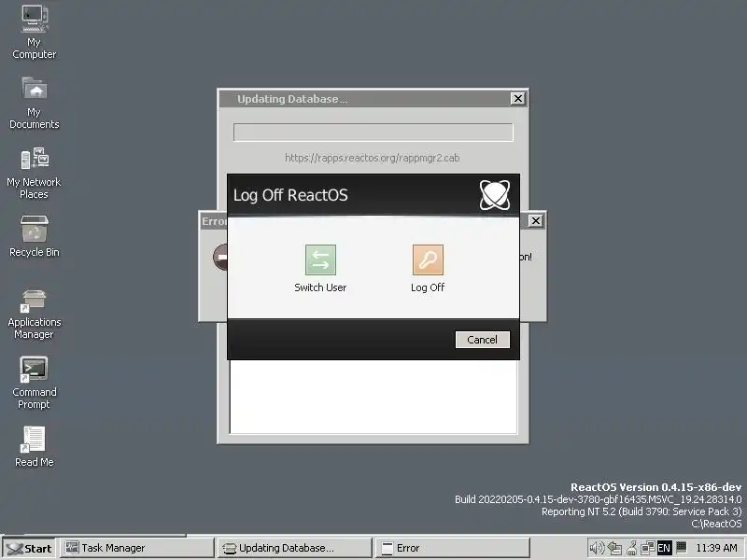Click the rapps.reactos.org URL text

(x=372, y=158)
